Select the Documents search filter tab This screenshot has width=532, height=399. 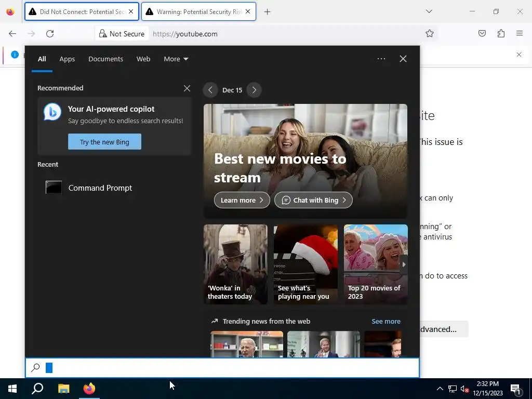coord(105,59)
